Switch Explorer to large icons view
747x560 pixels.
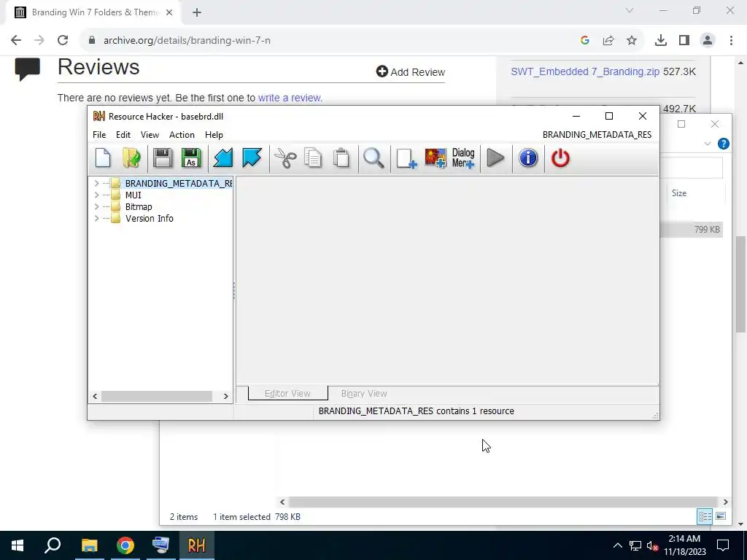tap(721, 516)
